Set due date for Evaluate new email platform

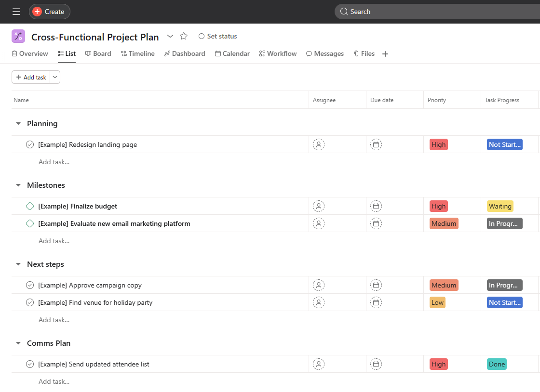(x=376, y=223)
